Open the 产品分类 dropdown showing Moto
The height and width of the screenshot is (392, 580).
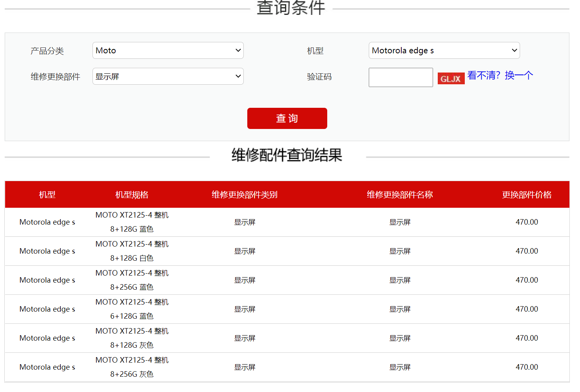[168, 51]
